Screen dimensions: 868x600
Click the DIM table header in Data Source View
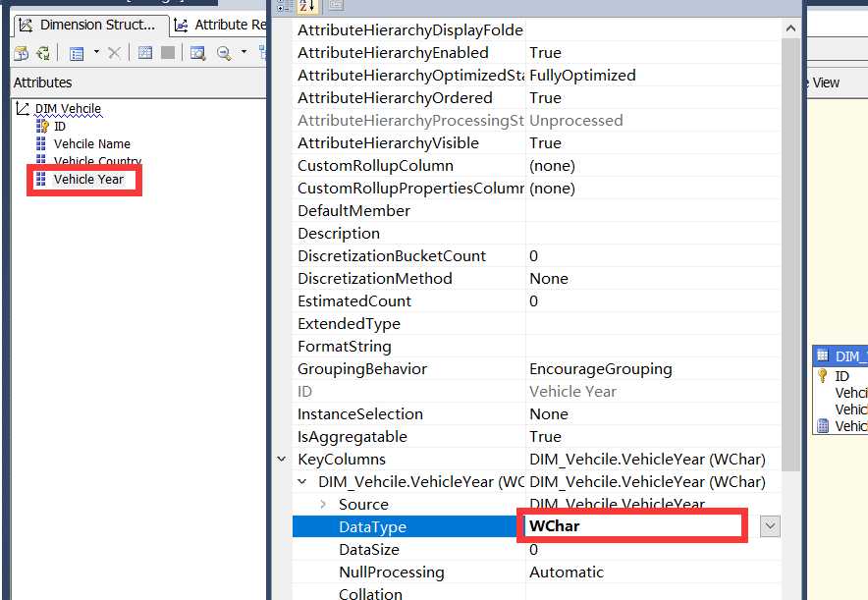pos(841,355)
